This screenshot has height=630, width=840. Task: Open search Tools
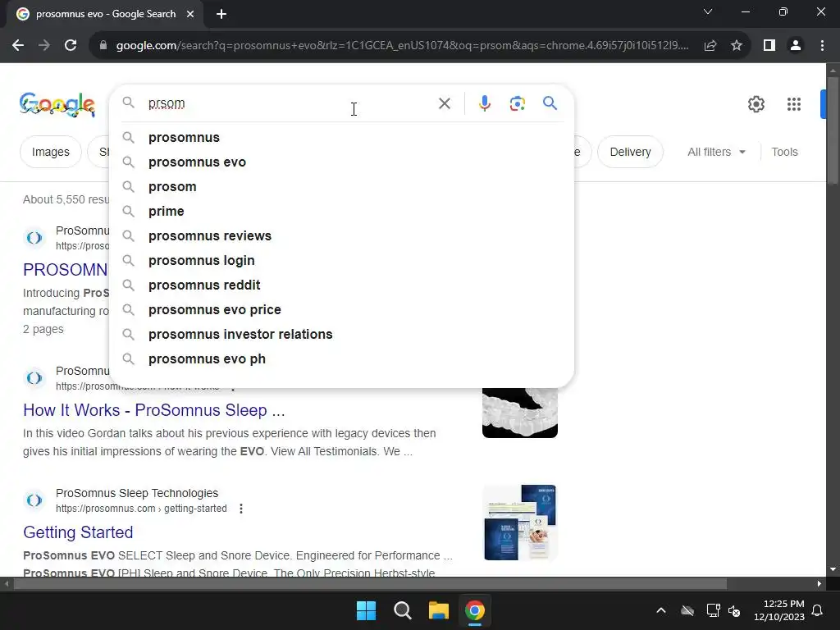pyautogui.click(x=784, y=152)
